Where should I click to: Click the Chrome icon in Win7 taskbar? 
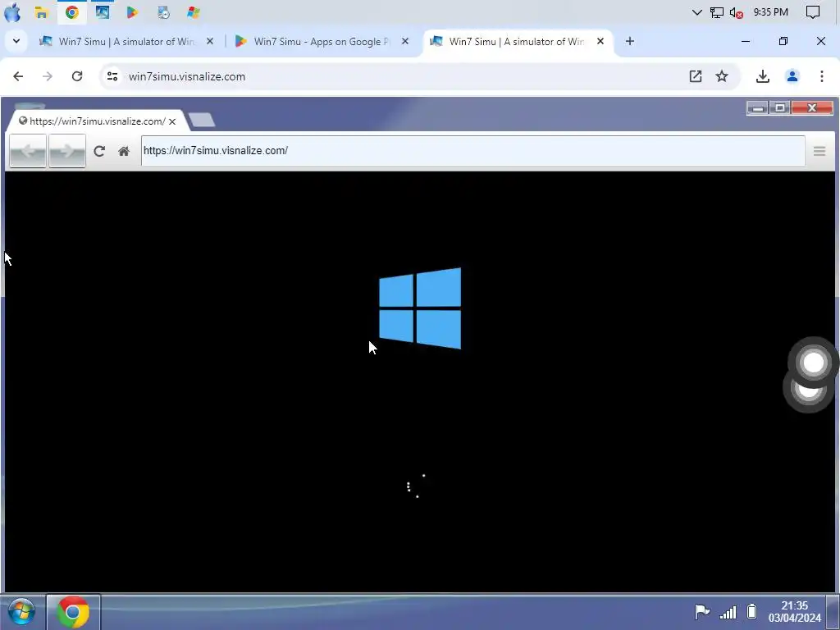tap(73, 612)
